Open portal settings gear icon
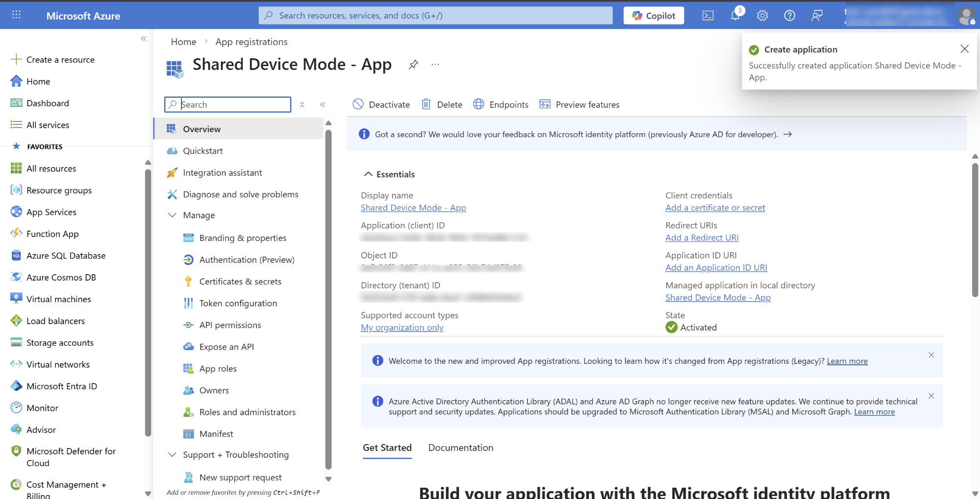This screenshot has width=980, height=499. (x=762, y=16)
